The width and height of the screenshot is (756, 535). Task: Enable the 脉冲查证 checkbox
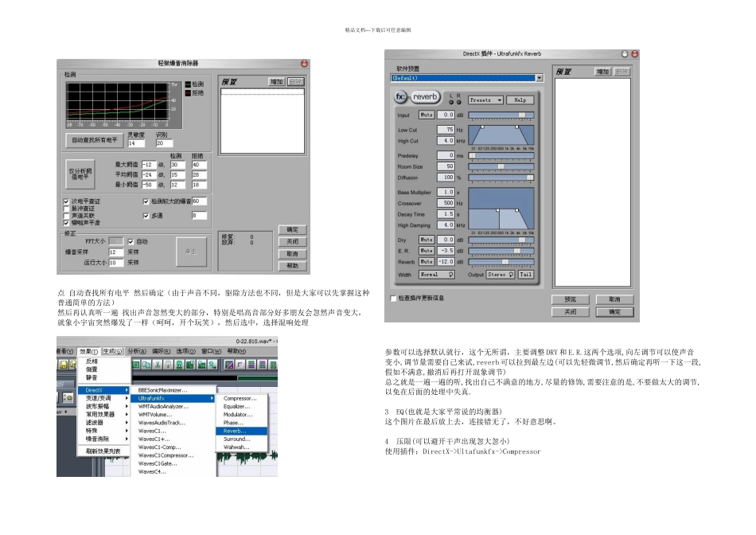[x=67, y=209]
